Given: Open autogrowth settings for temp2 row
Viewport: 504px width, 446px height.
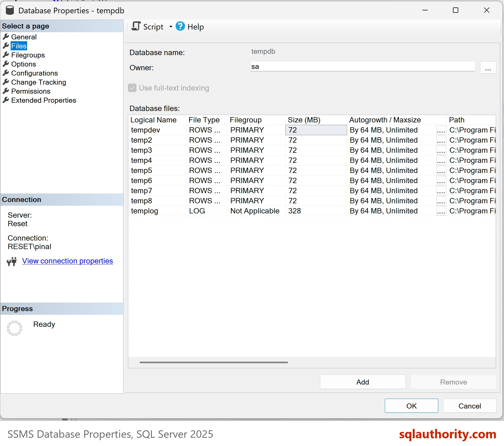Looking at the screenshot, I should point(441,141).
